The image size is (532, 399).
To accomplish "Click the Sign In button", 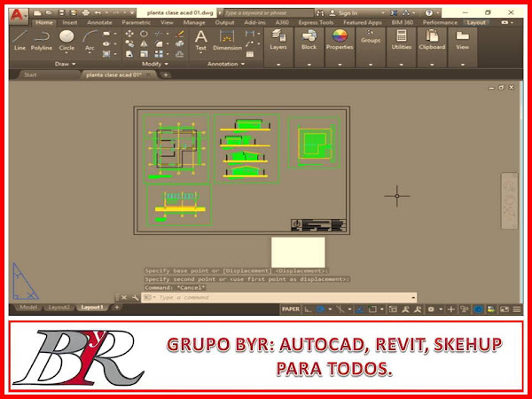I will pyautogui.click(x=343, y=13).
